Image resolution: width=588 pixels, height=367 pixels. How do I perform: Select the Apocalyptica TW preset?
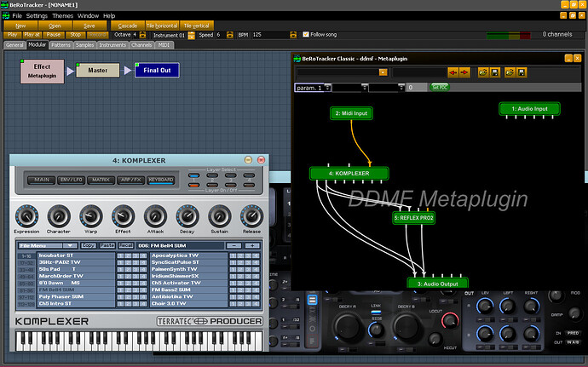189,255
